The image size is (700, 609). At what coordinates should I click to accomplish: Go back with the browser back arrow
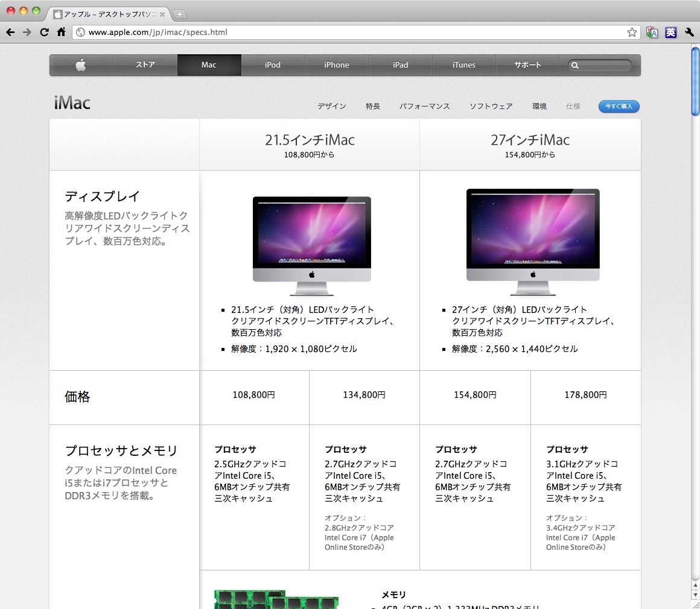click(10, 32)
